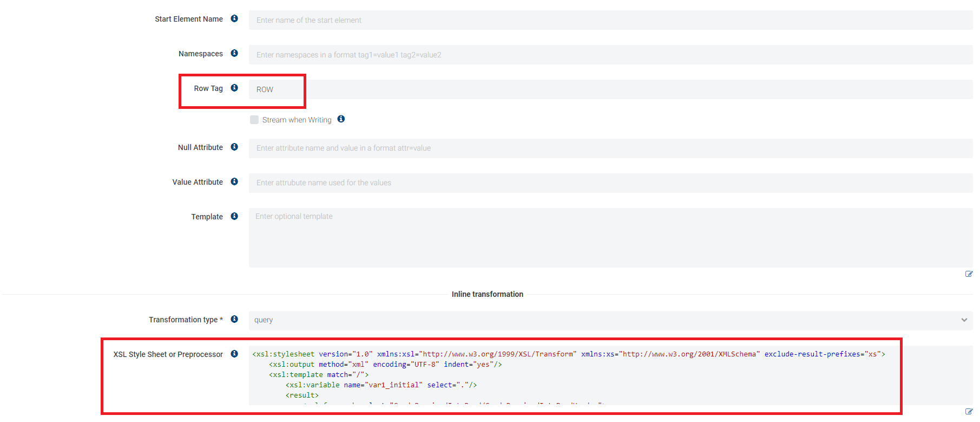The width and height of the screenshot is (980, 422).
Task: Show help for Value Attribute
Action: point(234,181)
